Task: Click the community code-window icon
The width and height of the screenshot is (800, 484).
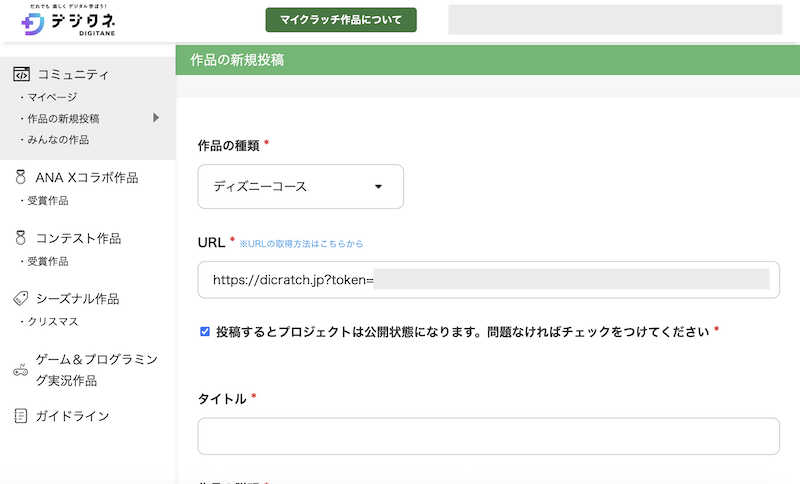Action: (21, 74)
